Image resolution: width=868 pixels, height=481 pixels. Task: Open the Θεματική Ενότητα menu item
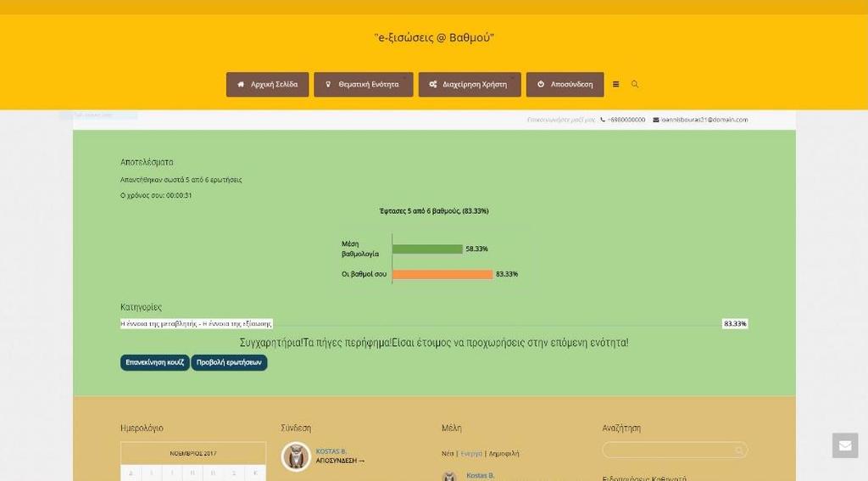coord(363,84)
